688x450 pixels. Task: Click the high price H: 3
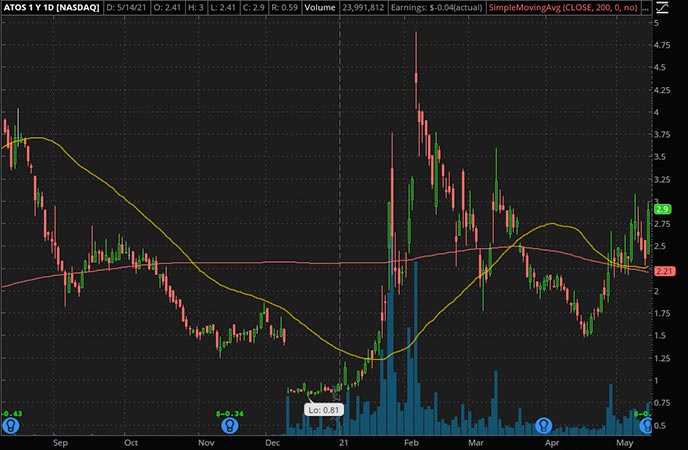196,7
